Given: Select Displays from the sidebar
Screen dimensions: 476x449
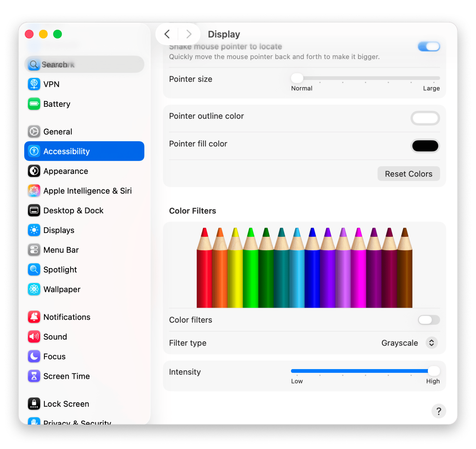Looking at the screenshot, I should coord(59,230).
